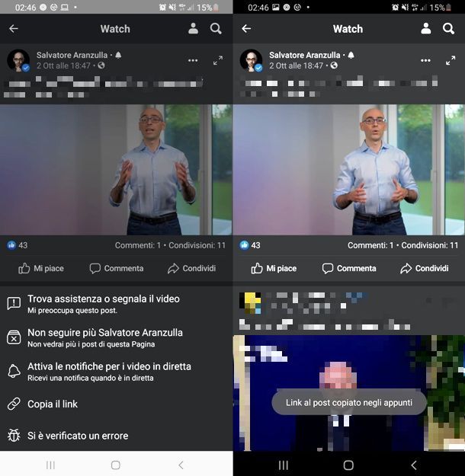Tap search magnifier in right Watch header
The width and height of the screenshot is (465, 476).
[448, 29]
